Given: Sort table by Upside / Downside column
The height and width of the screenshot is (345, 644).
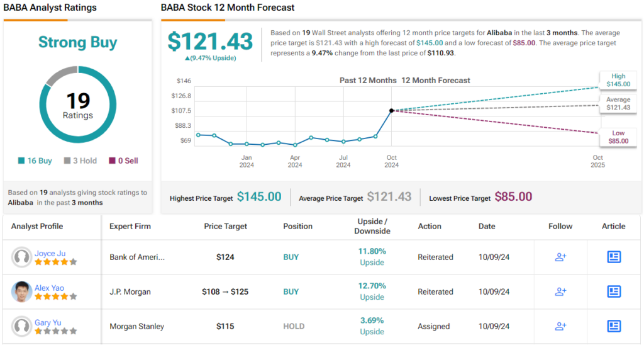Looking at the screenshot, I should 372,226.
